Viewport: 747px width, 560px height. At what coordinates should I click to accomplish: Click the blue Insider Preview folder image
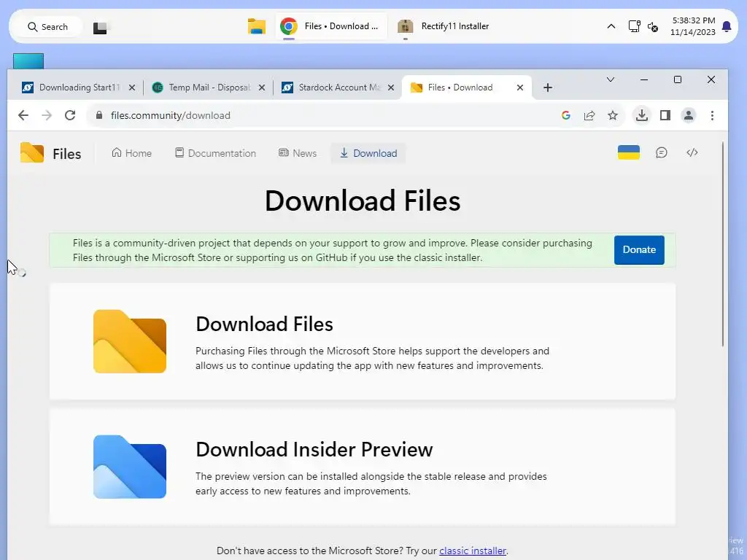tap(130, 467)
